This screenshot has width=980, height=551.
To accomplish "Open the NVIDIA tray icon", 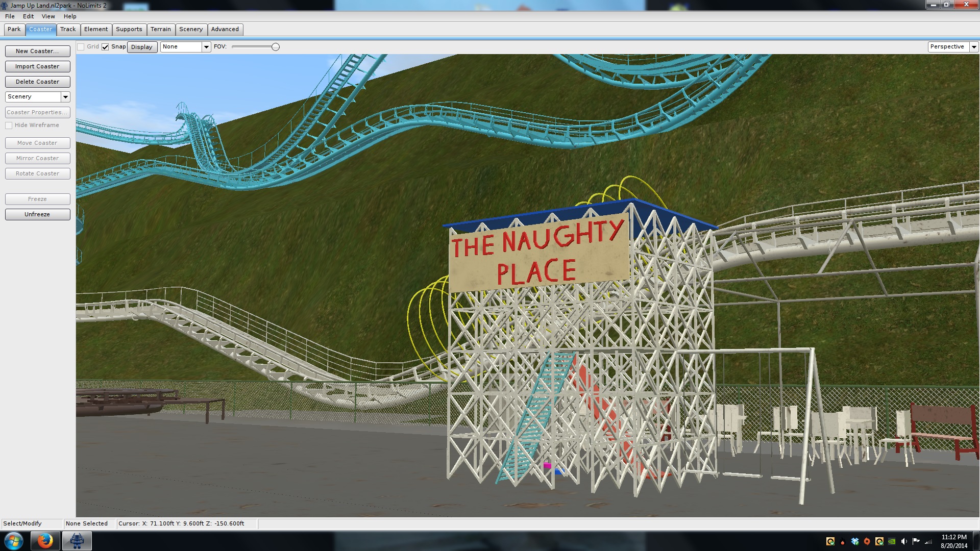I will tap(892, 541).
